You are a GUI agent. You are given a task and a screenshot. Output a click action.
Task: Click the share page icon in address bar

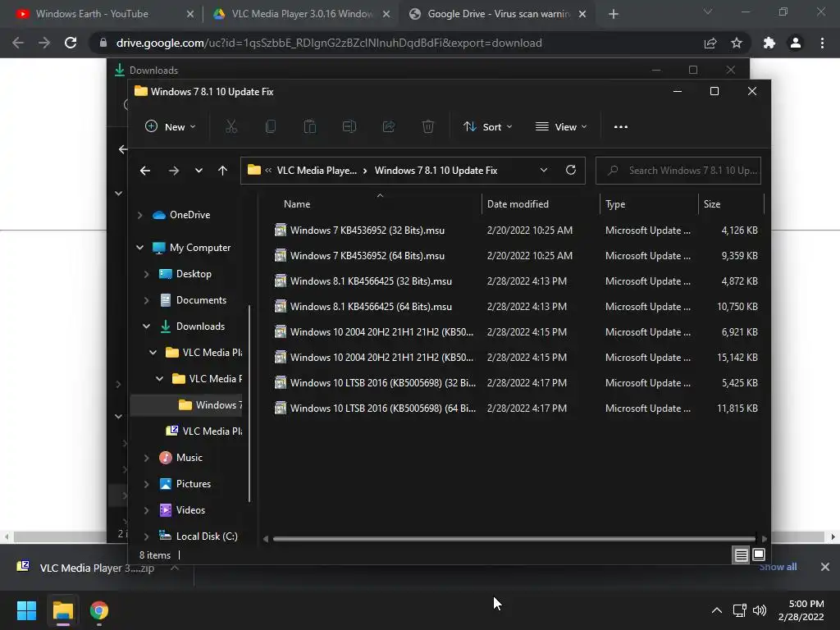(710, 43)
